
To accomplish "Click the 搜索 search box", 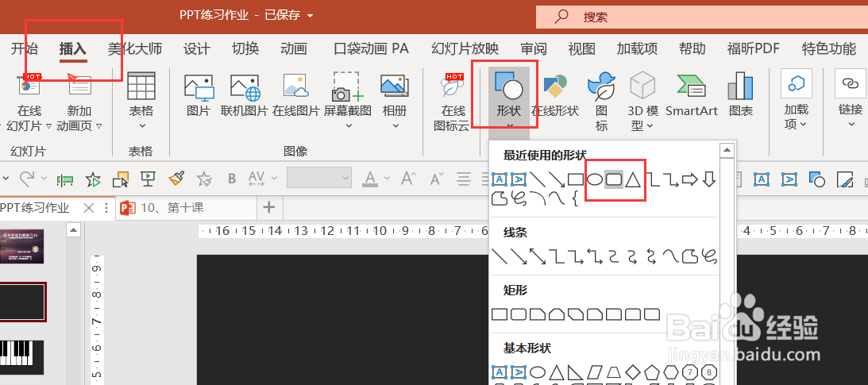I will 702,17.
